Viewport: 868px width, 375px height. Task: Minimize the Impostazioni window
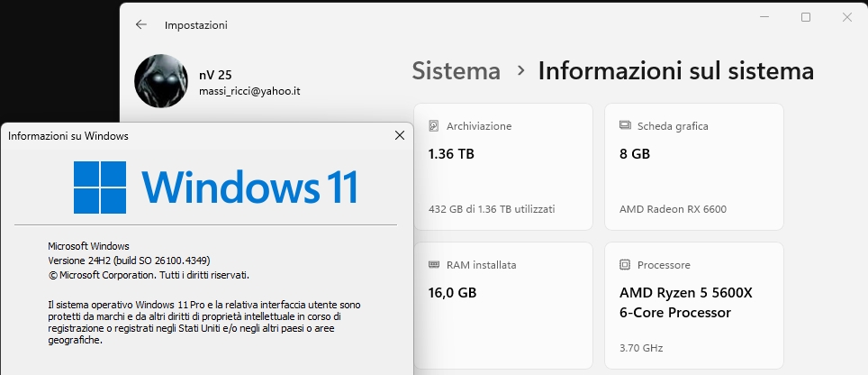tap(765, 17)
